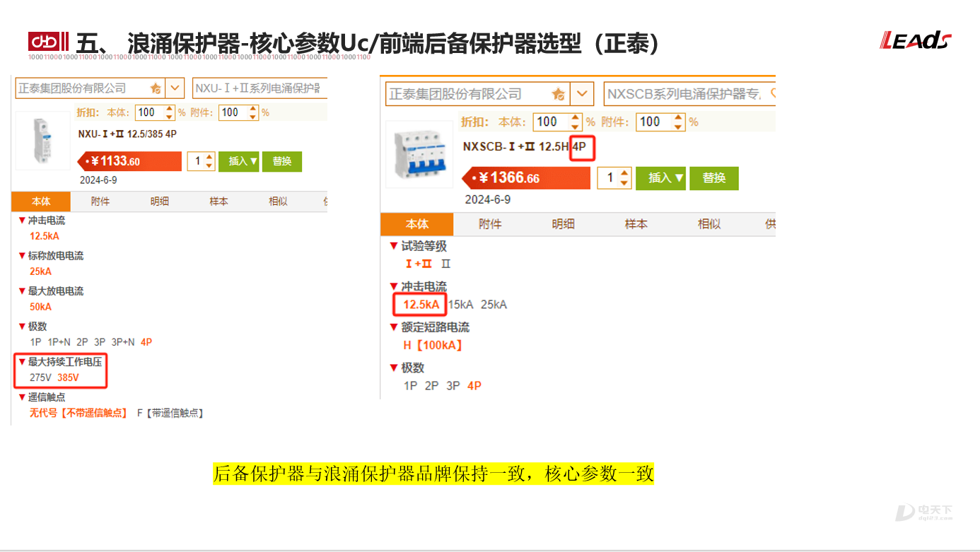This screenshot has width=980, height=552.
Task: Click the 12.5kA value under the NXU panel's 冲击电流
Action: (x=44, y=236)
